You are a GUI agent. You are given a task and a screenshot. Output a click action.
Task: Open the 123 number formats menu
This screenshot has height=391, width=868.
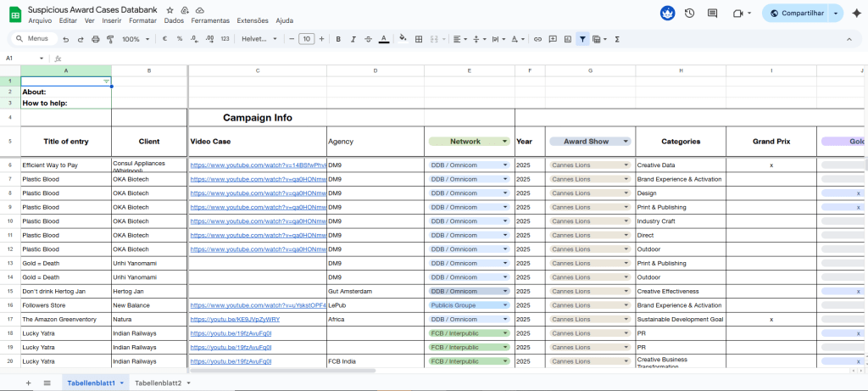pos(225,39)
